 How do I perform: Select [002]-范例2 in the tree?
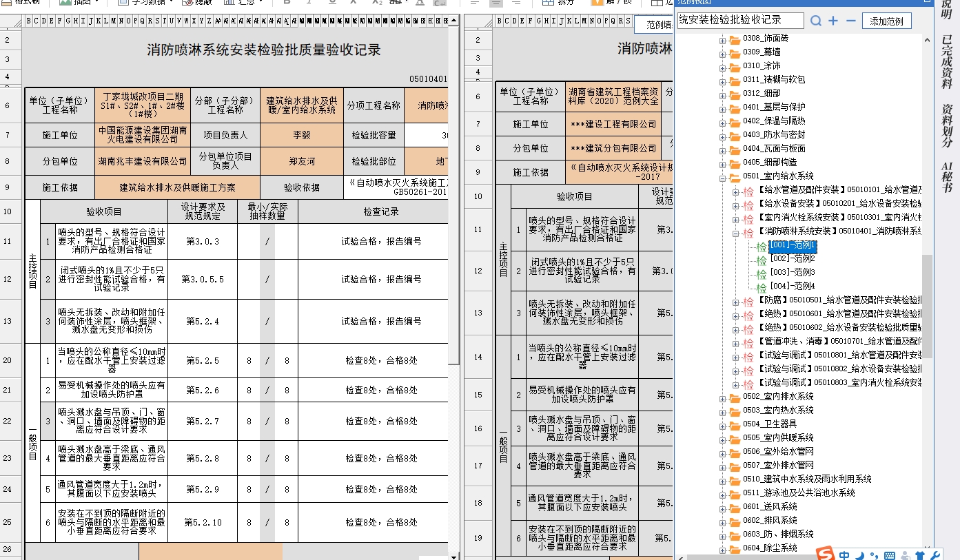(793, 259)
